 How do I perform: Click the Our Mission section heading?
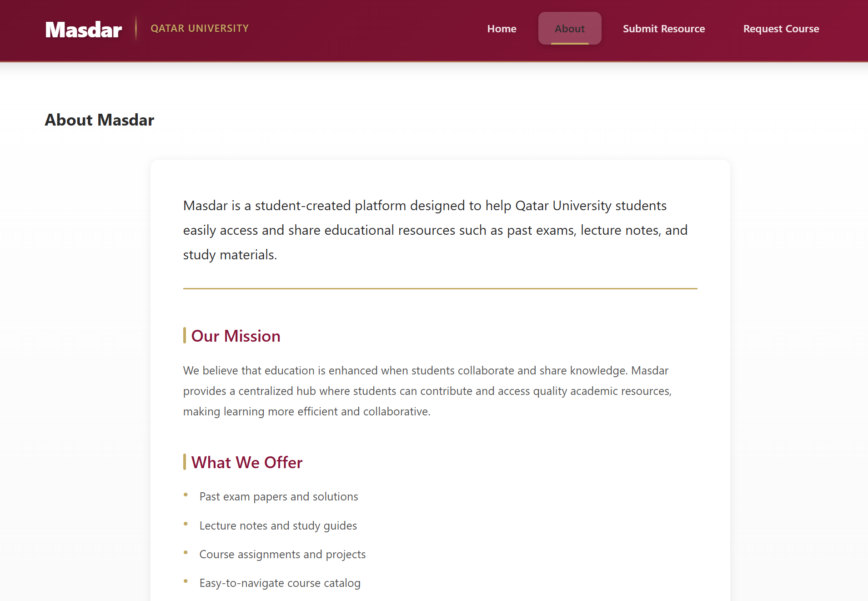(236, 336)
